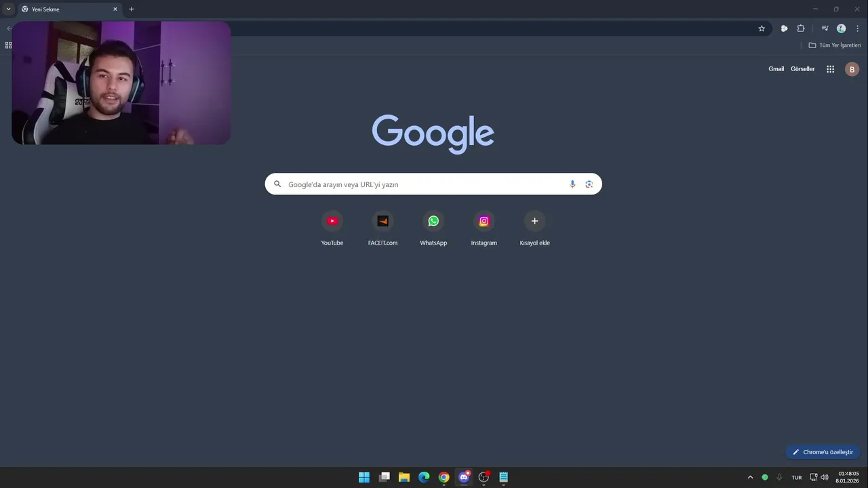Minimize the Chrome window
Image resolution: width=868 pixels, height=488 pixels.
815,9
